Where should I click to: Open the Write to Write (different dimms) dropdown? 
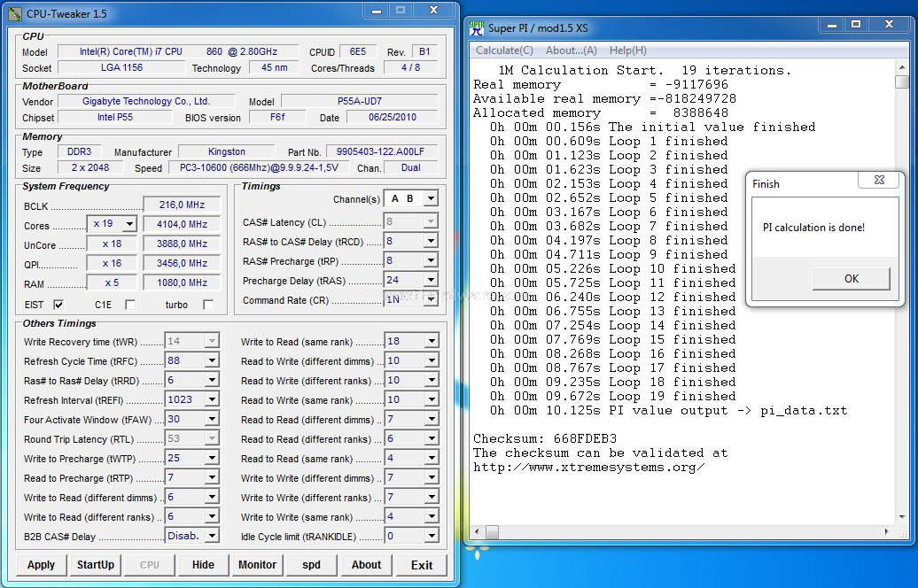click(x=432, y=477)
